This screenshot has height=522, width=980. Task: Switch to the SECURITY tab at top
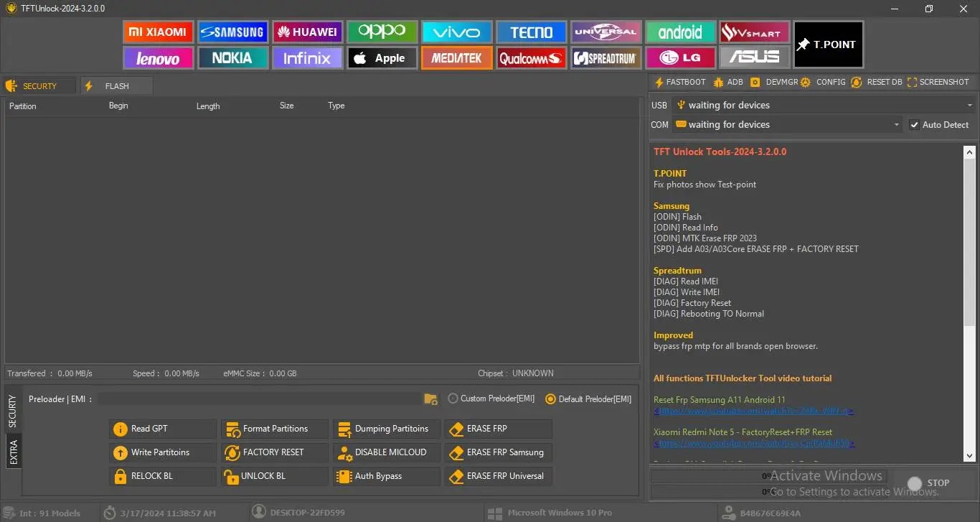39,86
